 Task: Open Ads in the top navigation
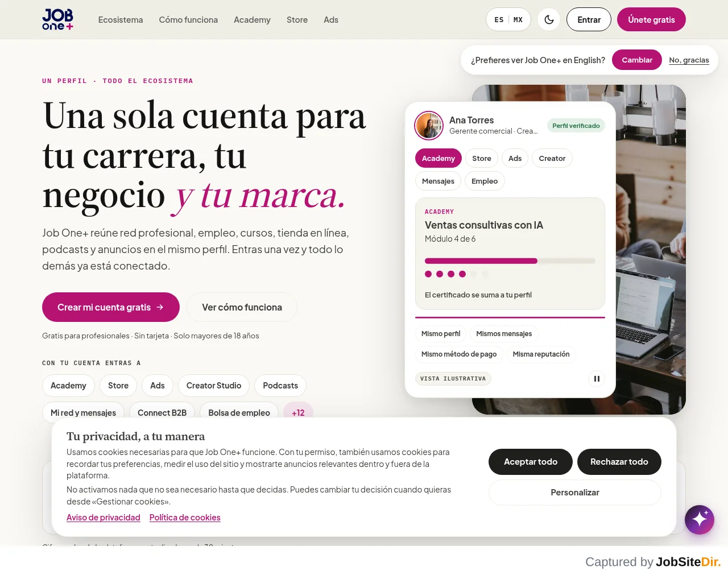tap(331, 19)
